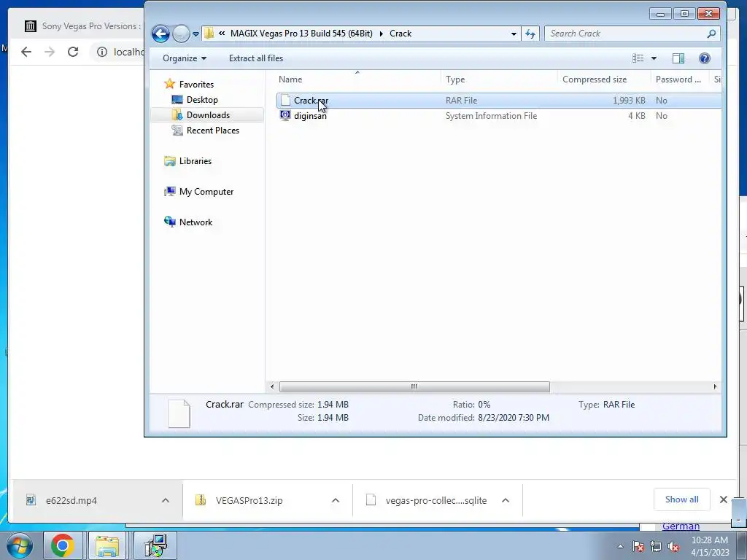Click the site info icon beside localhost
The height and width of the screenshot is (560, 747).
coord(102,52)
